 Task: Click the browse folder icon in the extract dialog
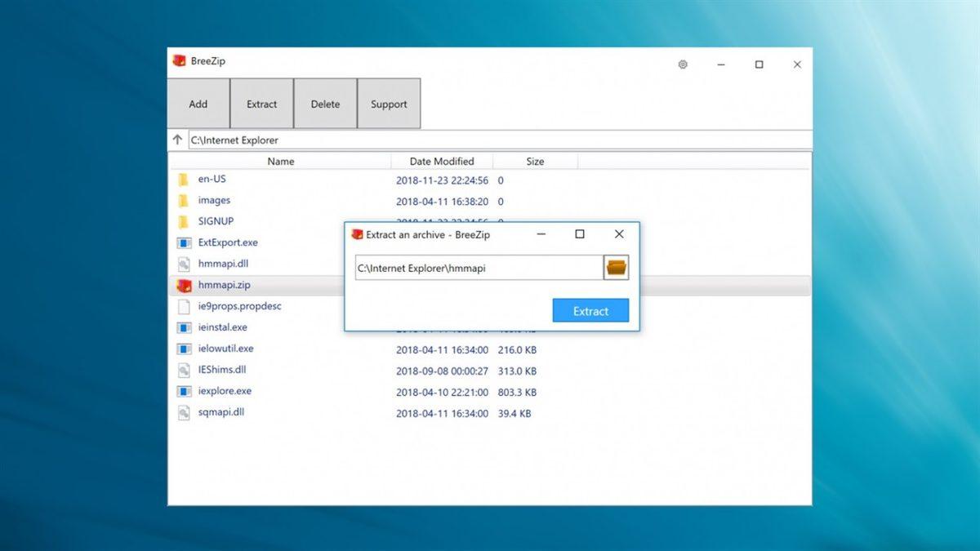616,266
